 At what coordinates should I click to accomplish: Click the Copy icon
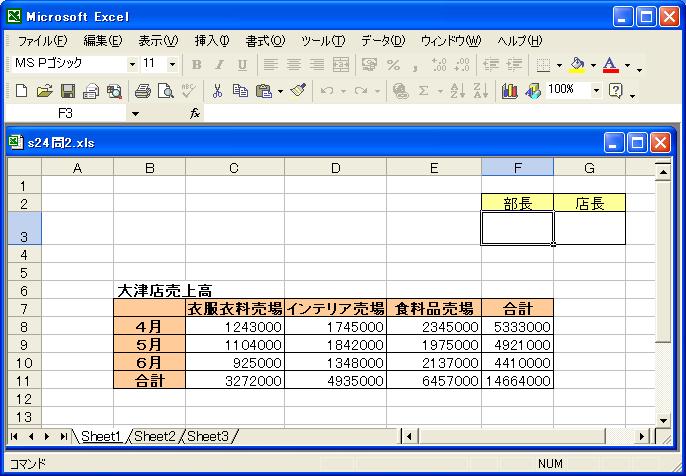coord(240,91)
